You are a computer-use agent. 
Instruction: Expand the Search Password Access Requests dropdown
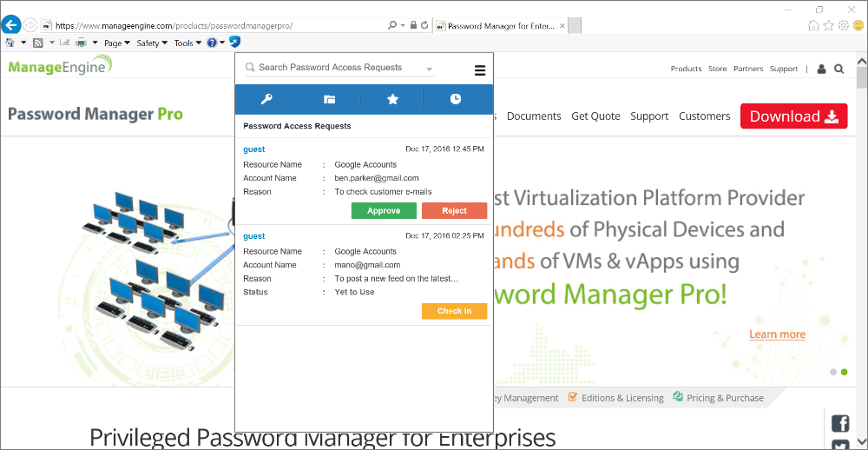tap(429, 69)
